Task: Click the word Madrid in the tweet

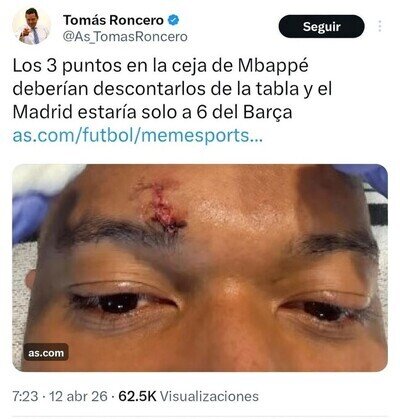Action: [42, 112]
